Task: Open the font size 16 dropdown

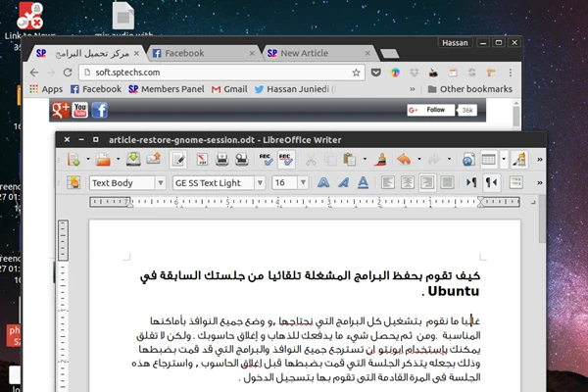Action: 303,182
